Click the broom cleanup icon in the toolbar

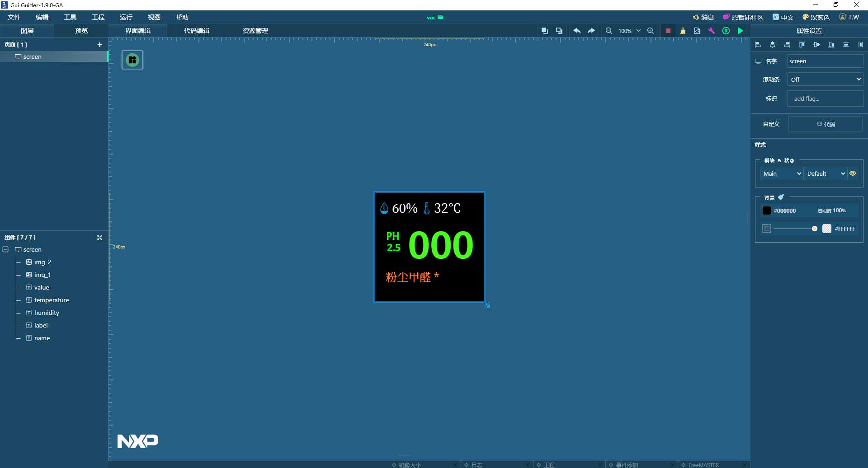point(683,31)
